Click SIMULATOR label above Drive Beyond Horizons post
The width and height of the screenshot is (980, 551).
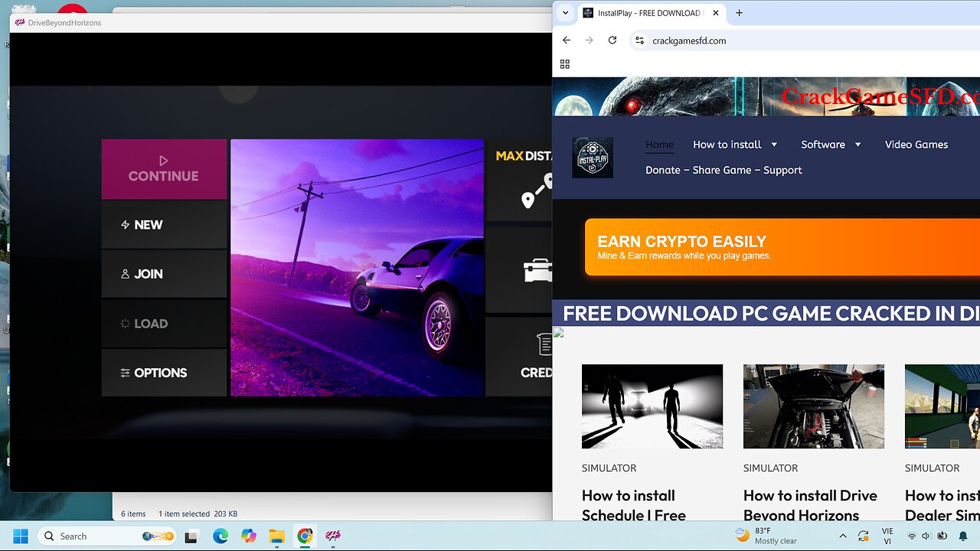pos(770,468)
